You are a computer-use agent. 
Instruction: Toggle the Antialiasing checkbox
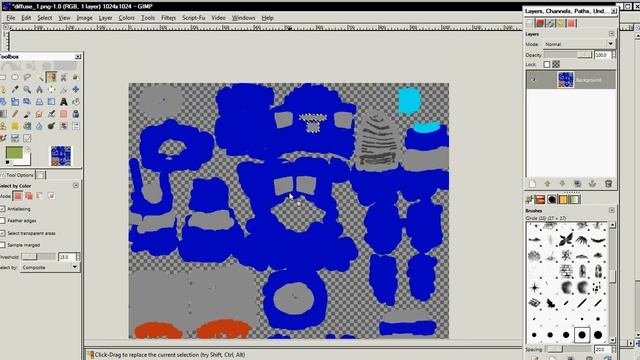coord(2,209)
